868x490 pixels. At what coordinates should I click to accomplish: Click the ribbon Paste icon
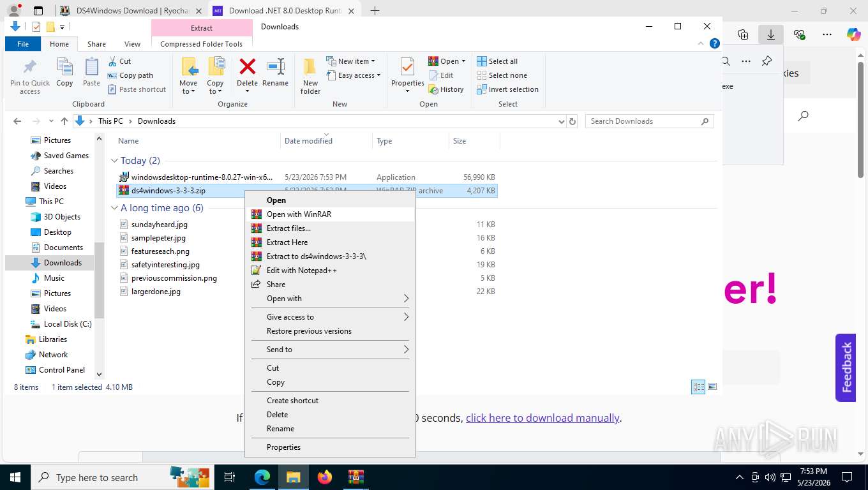coord(92,66)
